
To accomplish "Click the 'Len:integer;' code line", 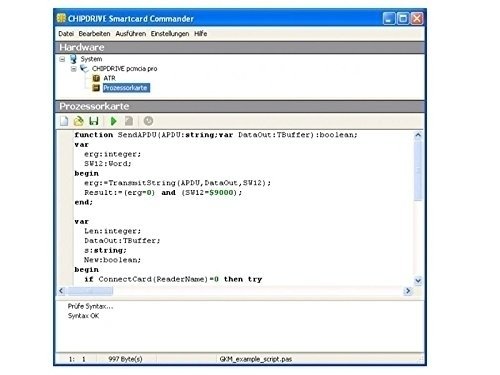I will pos(113,231).
